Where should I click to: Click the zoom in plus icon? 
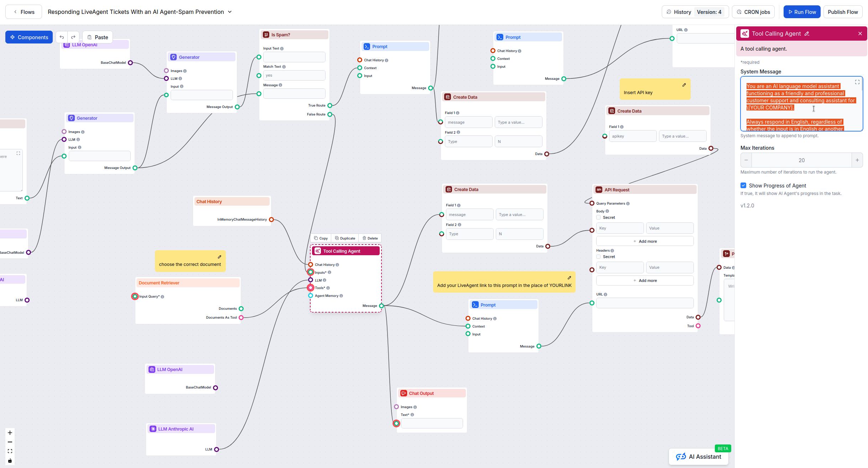pos(10,433)
